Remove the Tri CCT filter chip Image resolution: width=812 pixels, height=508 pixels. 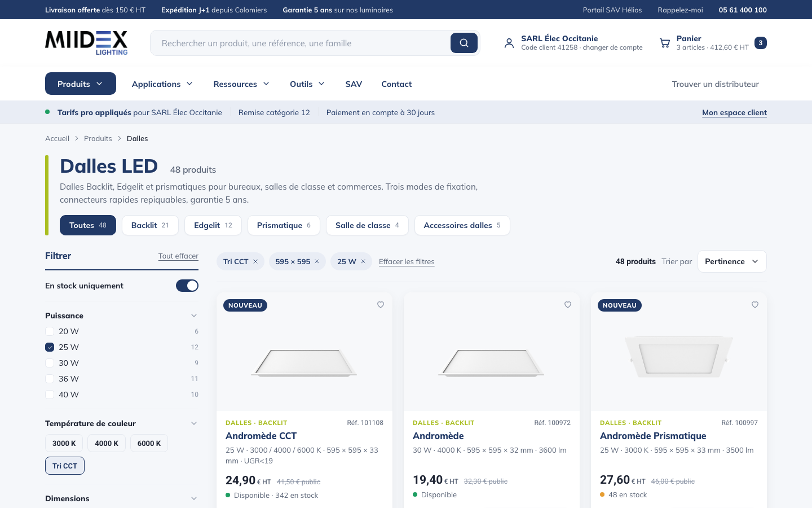(255, 261)
